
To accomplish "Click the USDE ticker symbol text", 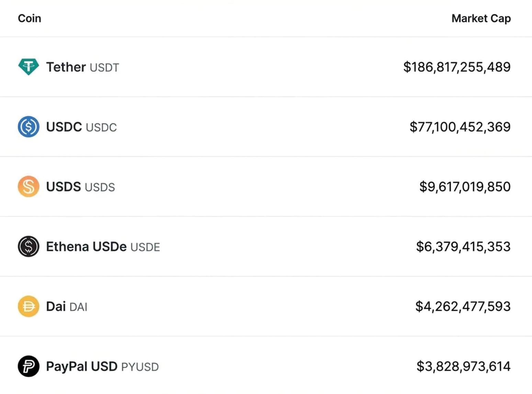I will [x=145, y=247].
